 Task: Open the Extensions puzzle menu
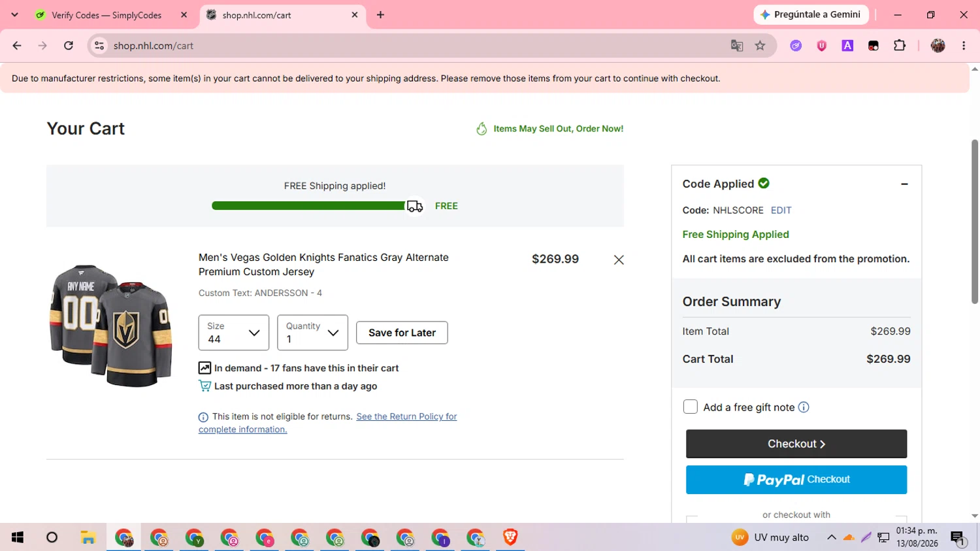[900, 46]
